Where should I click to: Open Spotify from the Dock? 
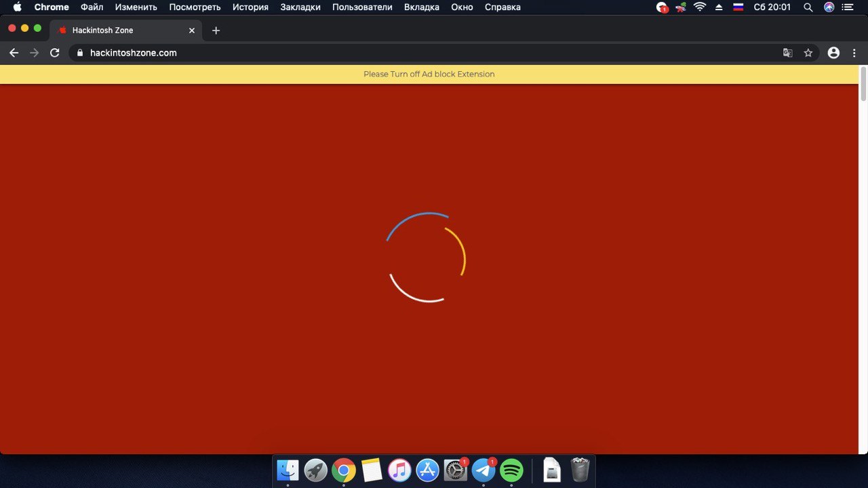click(x=511, y=470)
